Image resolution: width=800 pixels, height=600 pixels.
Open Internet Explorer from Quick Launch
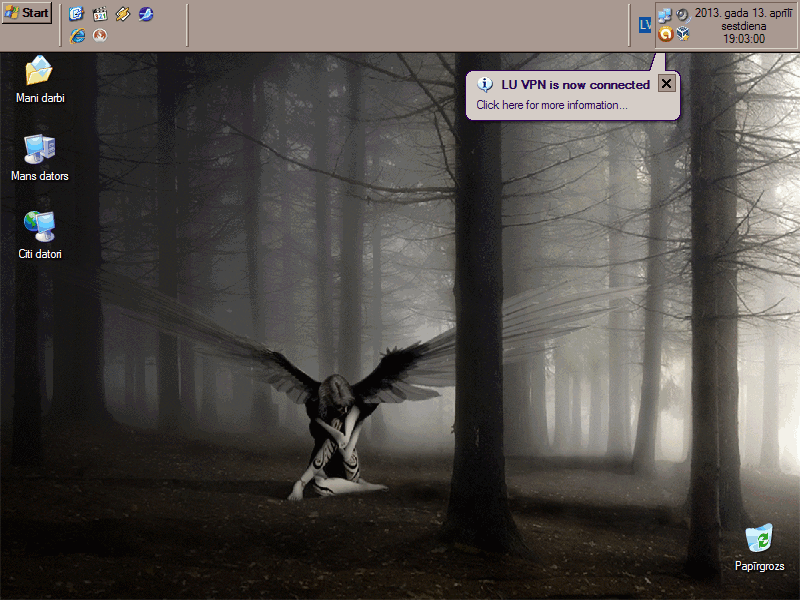click(78, 36)
